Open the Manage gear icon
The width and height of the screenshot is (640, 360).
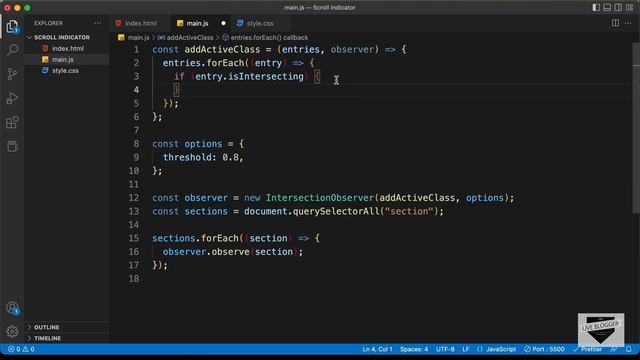click(x=12, y=331)
